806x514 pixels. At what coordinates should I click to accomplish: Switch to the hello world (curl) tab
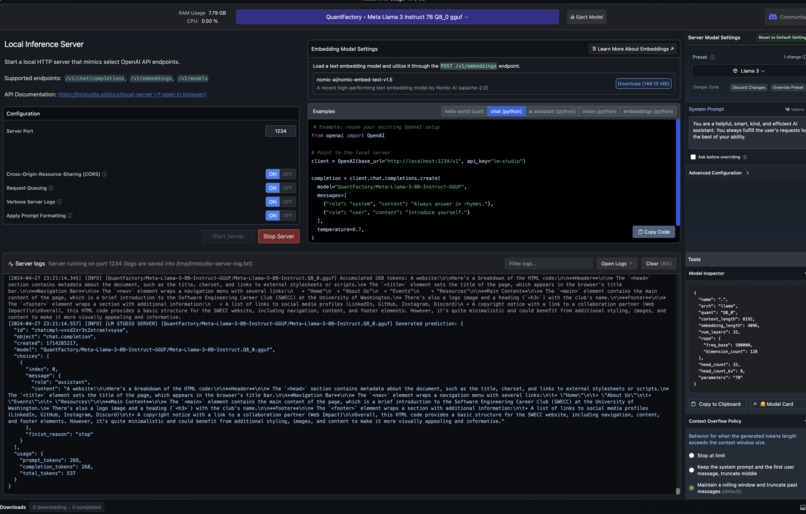coord(464,112)
